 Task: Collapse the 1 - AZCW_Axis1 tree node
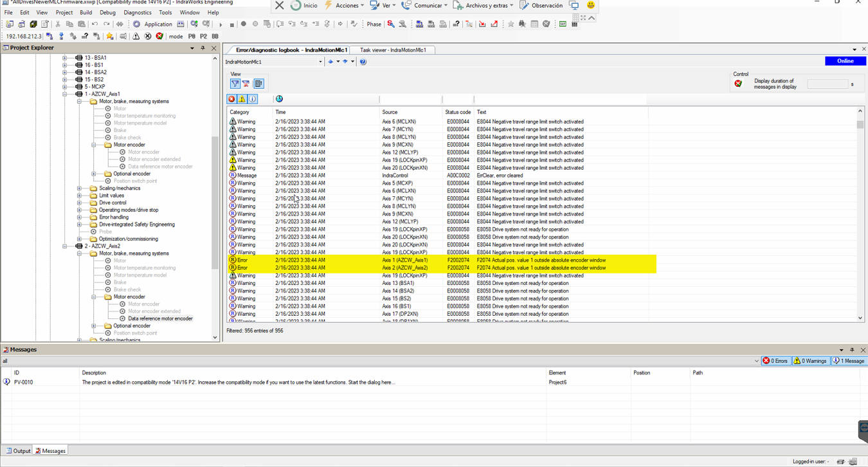[x=64, y=94]
